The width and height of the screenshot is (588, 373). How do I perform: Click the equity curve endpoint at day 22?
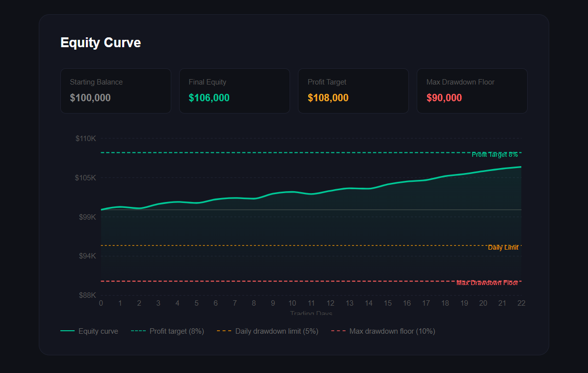click(x=521, y=167)
